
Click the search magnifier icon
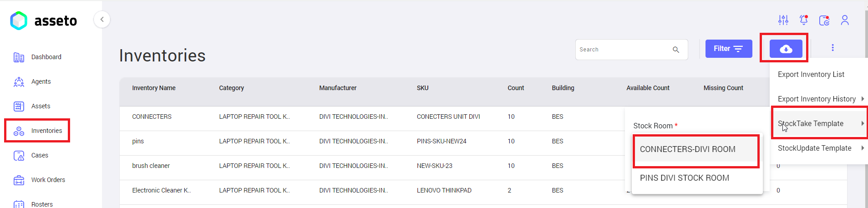(x=676, y=50)
